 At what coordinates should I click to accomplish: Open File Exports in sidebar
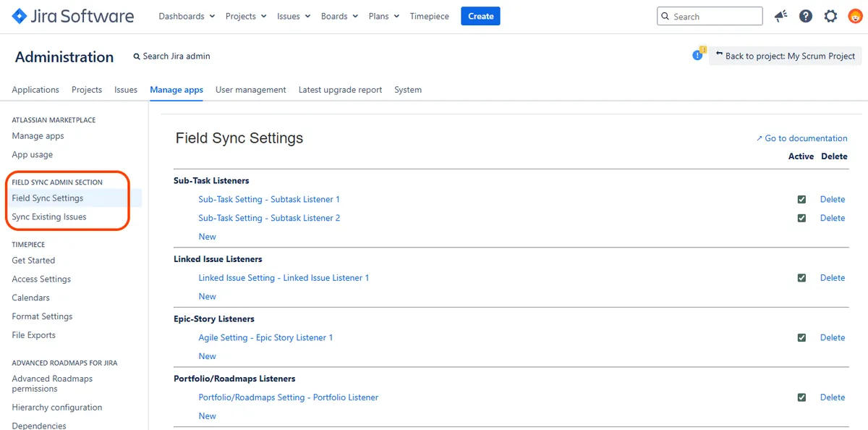[34, 336]
